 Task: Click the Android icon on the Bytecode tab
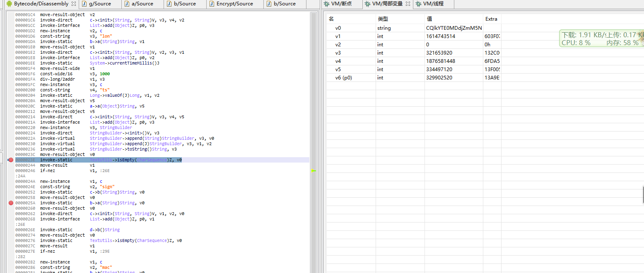[9, 4]
